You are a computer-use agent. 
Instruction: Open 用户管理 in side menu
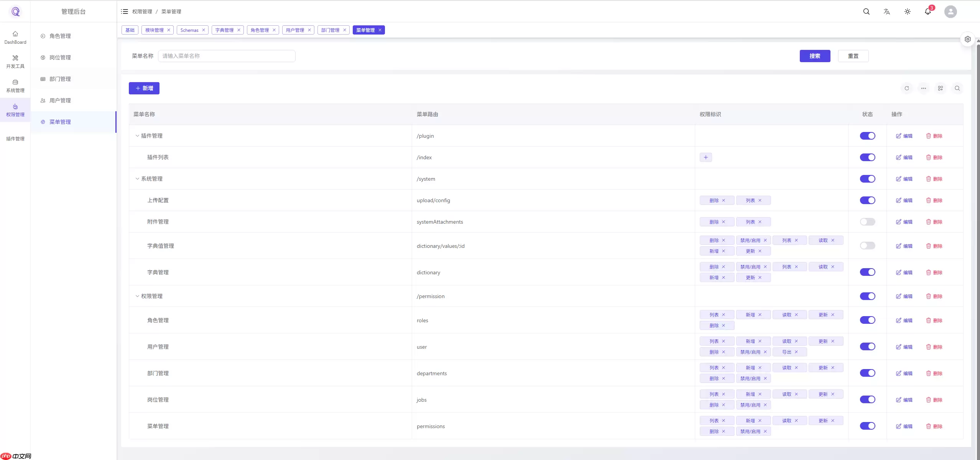pyautogui.click(x=73, y=101)
